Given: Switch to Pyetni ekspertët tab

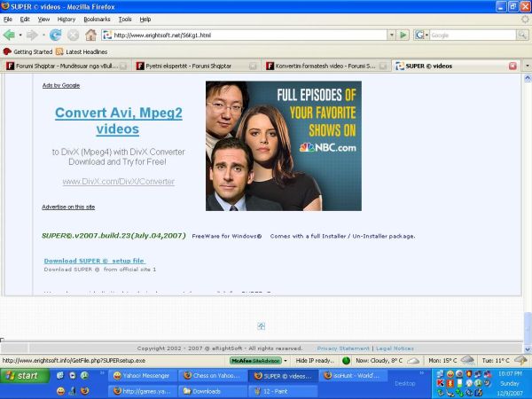Looking at the screenshot, I should (x=196, y=66).
